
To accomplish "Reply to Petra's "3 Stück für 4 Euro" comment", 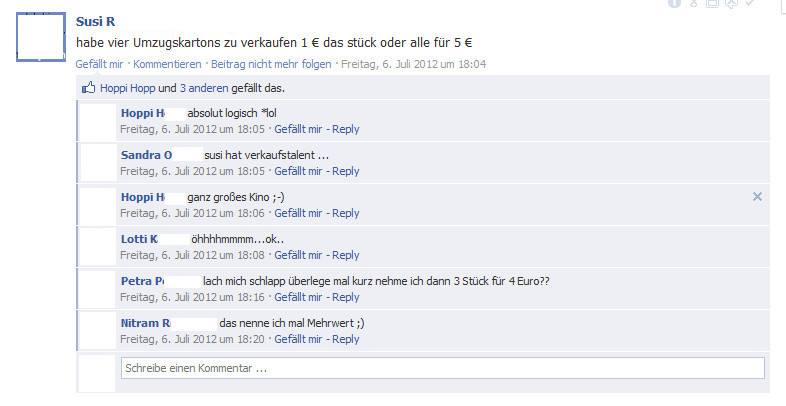I will tap(346, 297).
